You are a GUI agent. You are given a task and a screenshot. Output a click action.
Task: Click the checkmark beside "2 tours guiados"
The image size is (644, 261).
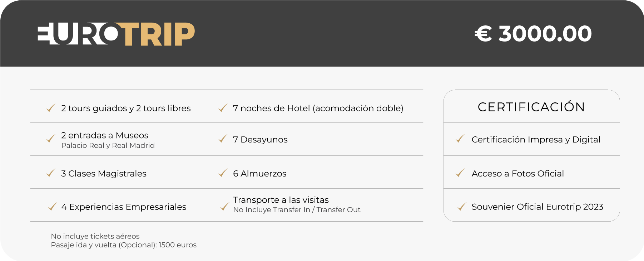[x=51, y=108]
